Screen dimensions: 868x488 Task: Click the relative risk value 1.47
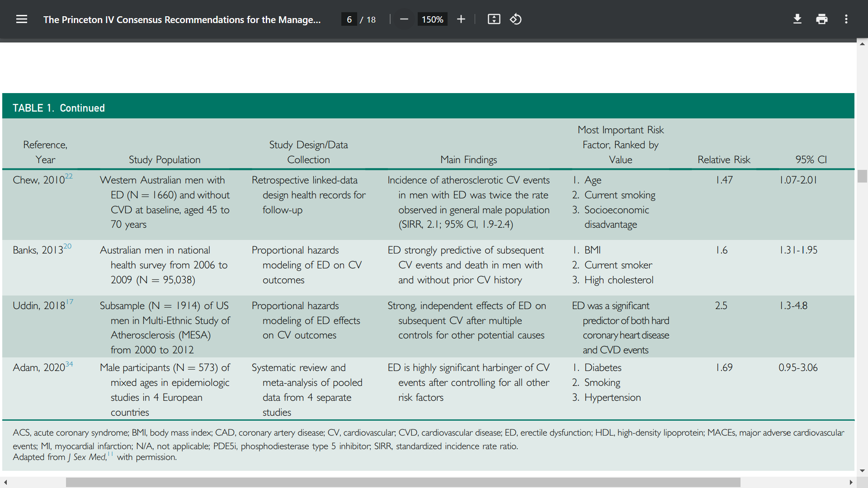[724, 180]
